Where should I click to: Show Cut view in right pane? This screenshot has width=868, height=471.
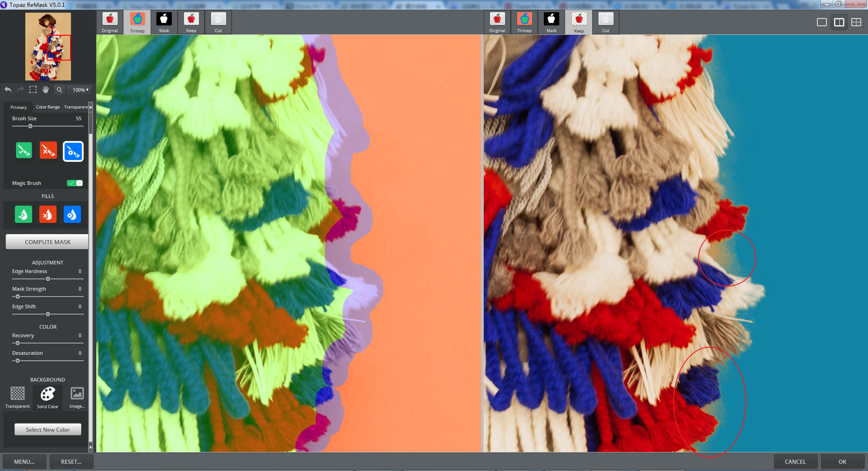click(x=606, y=22)
